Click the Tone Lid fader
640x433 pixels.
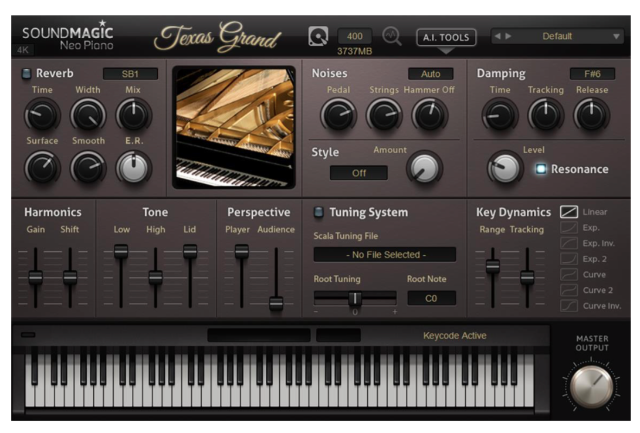point(190,251)
